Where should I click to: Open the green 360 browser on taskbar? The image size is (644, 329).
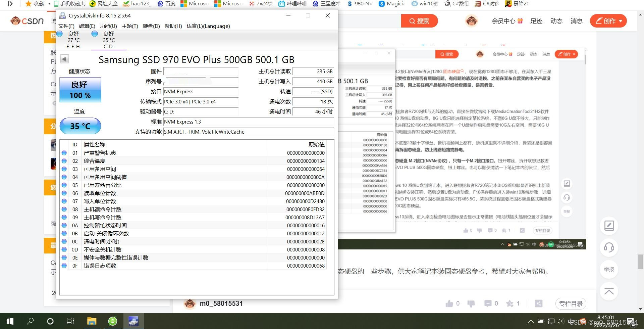tap(113, 321)
